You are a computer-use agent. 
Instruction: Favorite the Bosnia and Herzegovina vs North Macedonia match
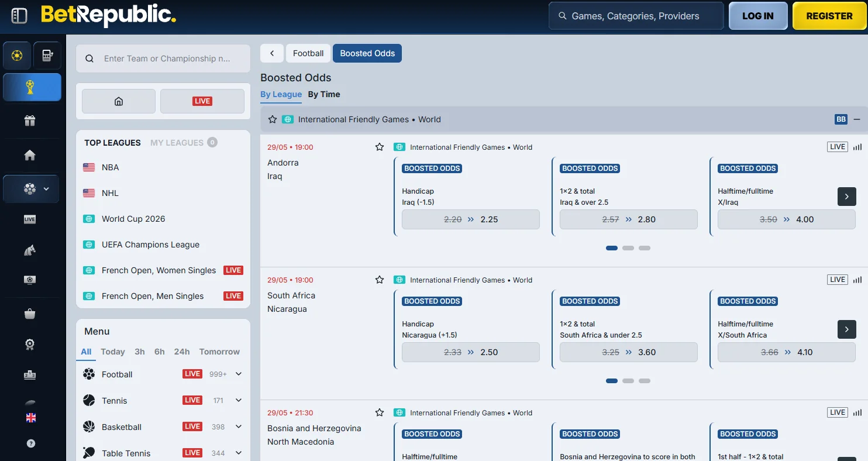(x=380, y=413)
